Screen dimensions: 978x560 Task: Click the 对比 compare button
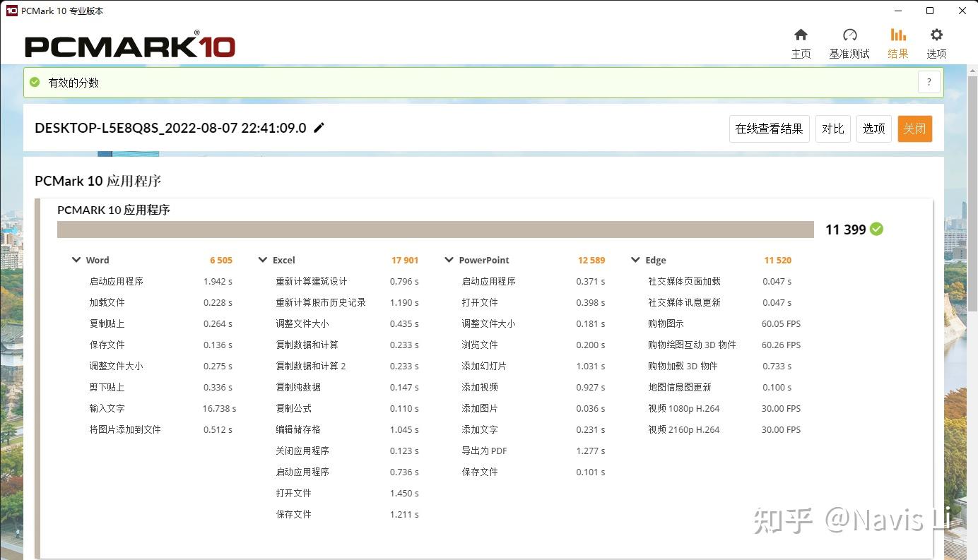tap(832, 129)
